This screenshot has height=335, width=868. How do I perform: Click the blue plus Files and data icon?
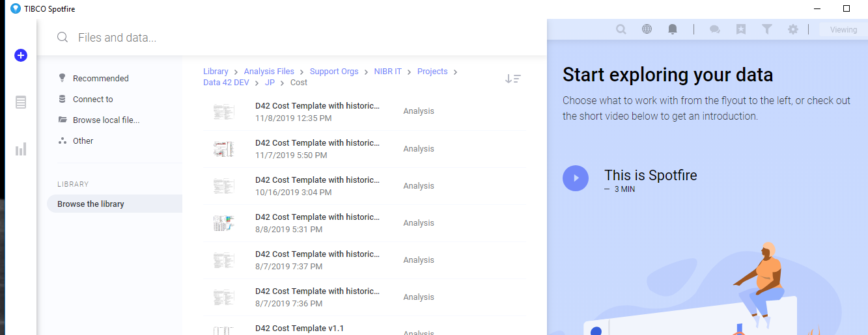tap(21, 56)
